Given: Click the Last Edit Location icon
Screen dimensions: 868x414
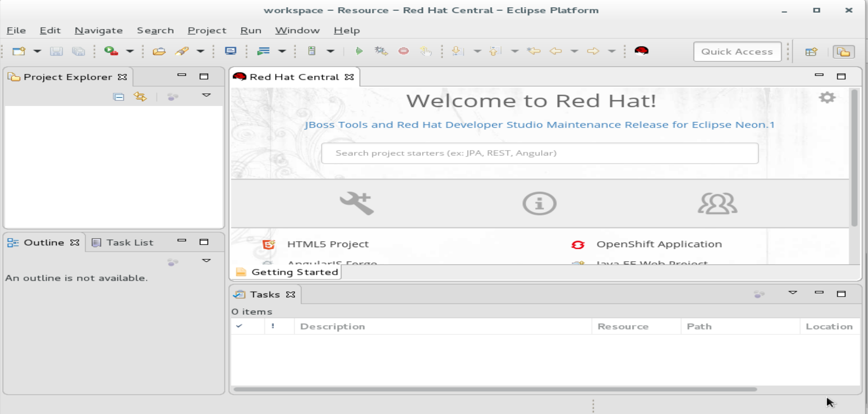Looking at the screenshot, I should 533,51.
